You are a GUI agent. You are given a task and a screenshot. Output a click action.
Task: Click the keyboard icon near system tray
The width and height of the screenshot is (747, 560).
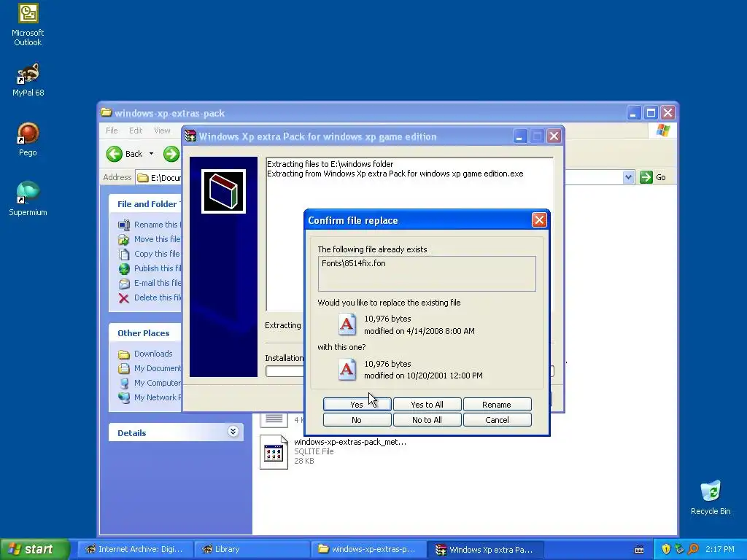(639, 550)
